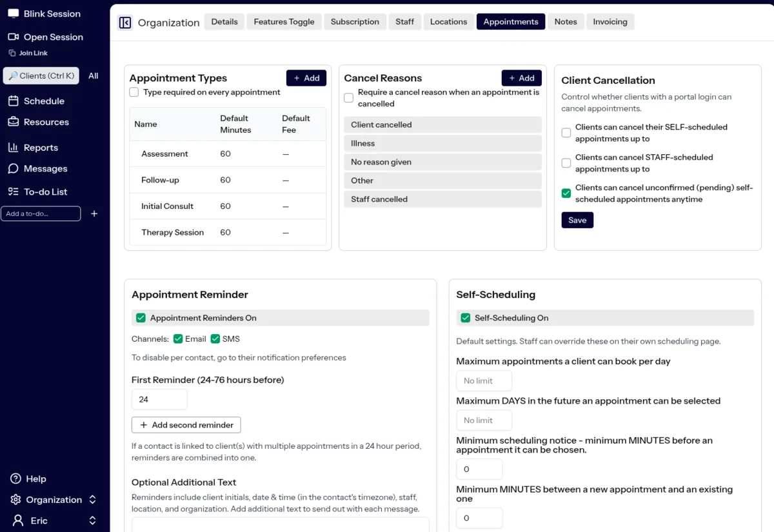The image size is (774, 532).
Task: Click the Resources briefcase icon
Action: (x=13, y=121)
